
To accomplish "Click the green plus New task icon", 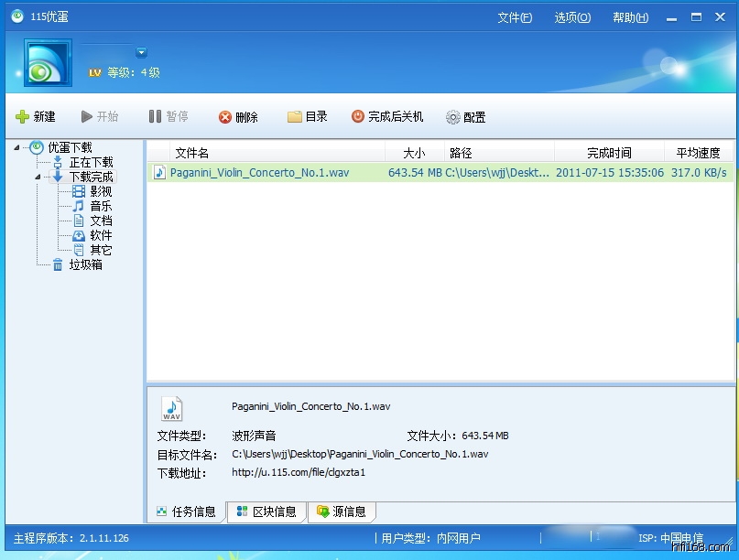I will [x=23, y=117].
